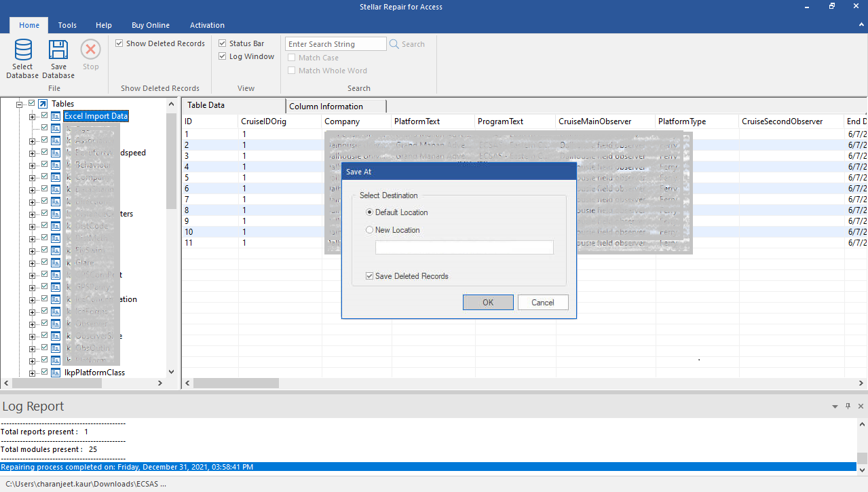Click the tree panel scroll-right arrow
The image size is (868, 492).
tap(160, 383)
